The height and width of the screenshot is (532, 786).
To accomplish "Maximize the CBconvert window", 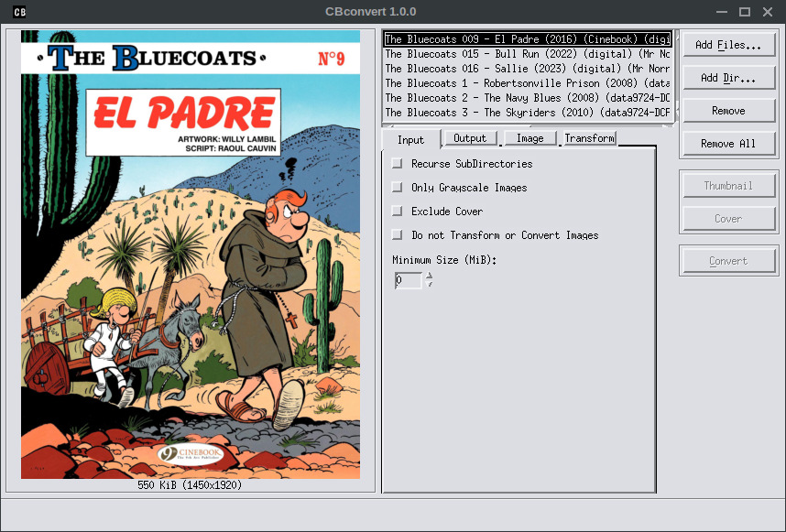I will pos(744,12).
